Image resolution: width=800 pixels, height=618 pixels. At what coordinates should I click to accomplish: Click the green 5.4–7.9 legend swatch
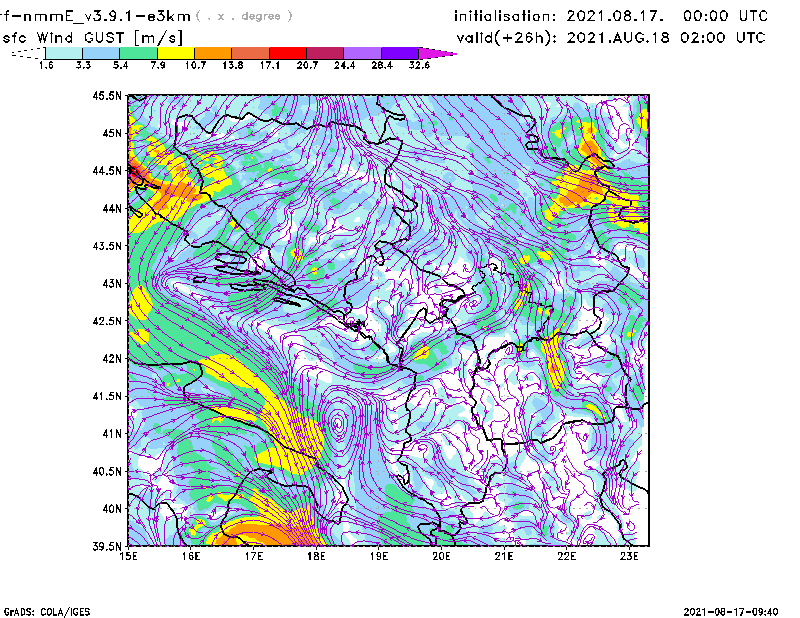pos(138,53)
